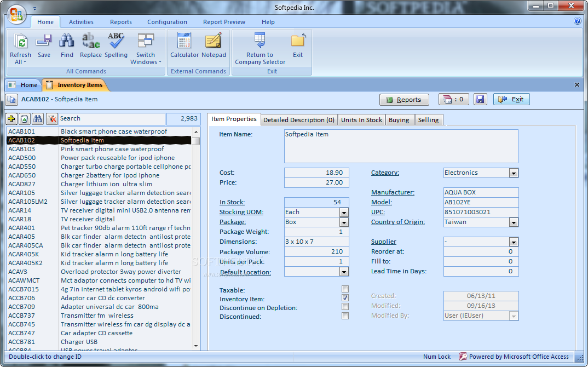Viewport: 588px width, 367px height.
Task: Check the Discontinued checkbox
Action: click(x=345, y=316)
